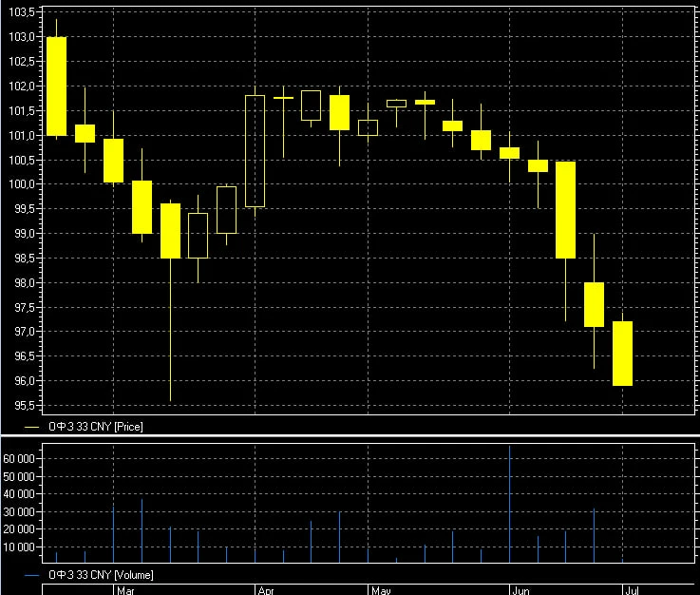Select the Jun label on time axis
700x595 pixels.
pos(520,590)
